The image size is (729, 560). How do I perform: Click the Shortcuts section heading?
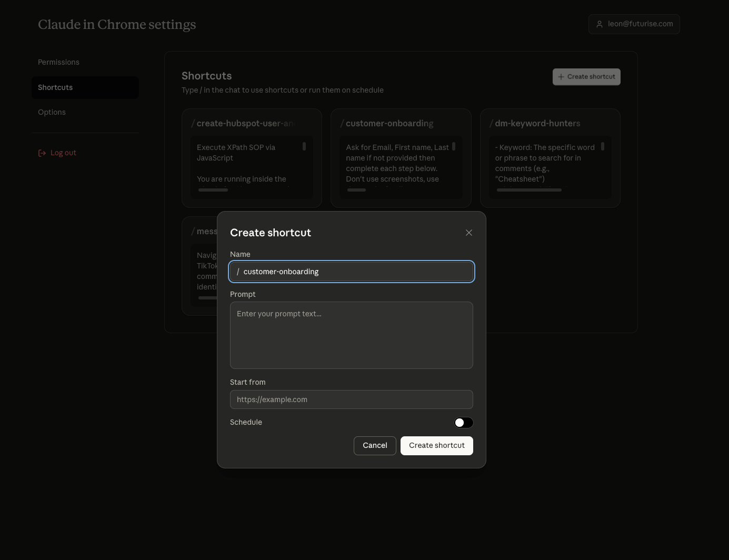pyautogui.click(x=206, y=76)
